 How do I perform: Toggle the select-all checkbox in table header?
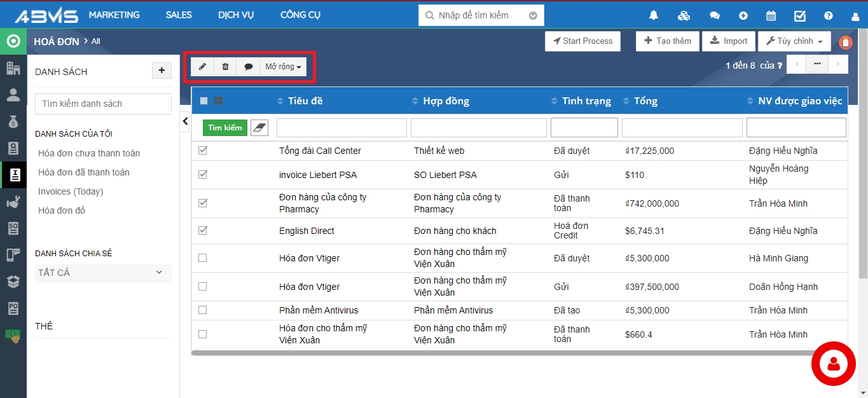(x=203, y=100)
